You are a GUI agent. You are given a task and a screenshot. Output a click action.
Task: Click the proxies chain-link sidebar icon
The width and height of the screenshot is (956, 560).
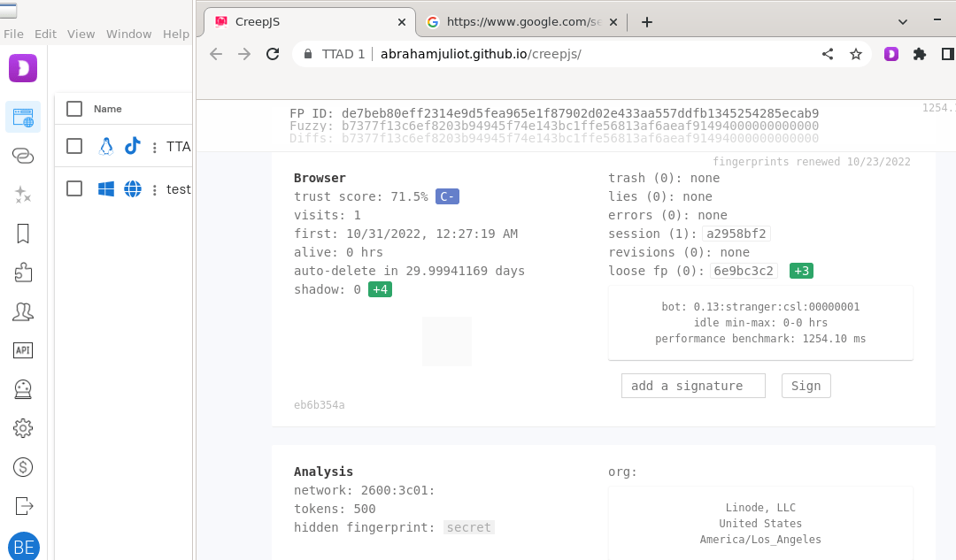pos(23,157)
